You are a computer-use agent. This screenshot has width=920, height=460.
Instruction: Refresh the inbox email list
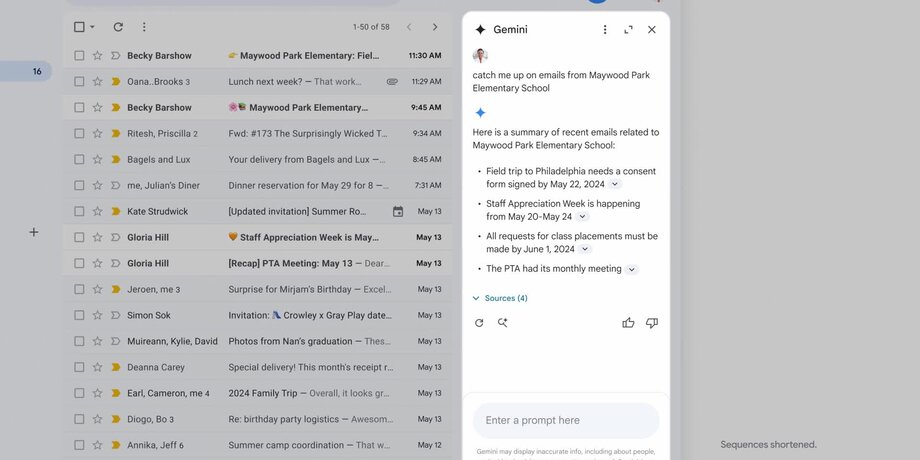click(118, 27)
